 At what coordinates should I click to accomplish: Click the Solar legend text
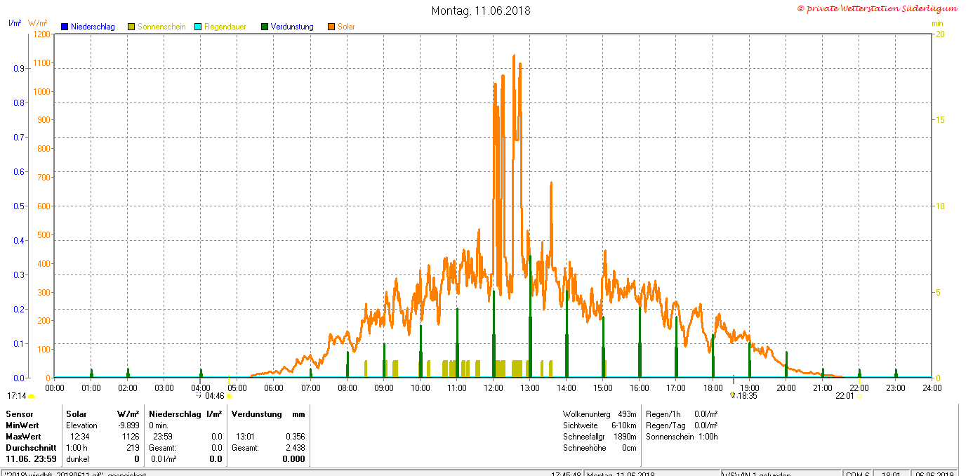tap(346, 27)
